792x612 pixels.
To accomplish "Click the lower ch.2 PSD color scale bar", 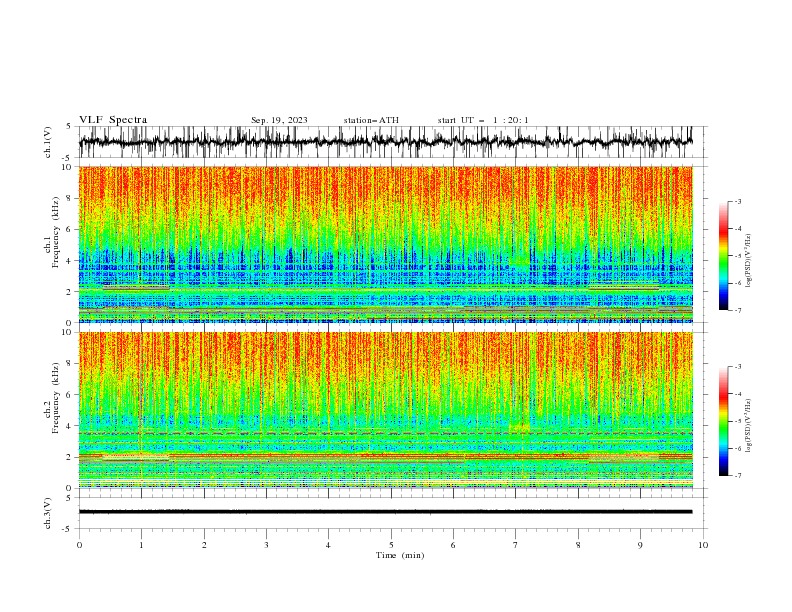I will coord(724,421).
